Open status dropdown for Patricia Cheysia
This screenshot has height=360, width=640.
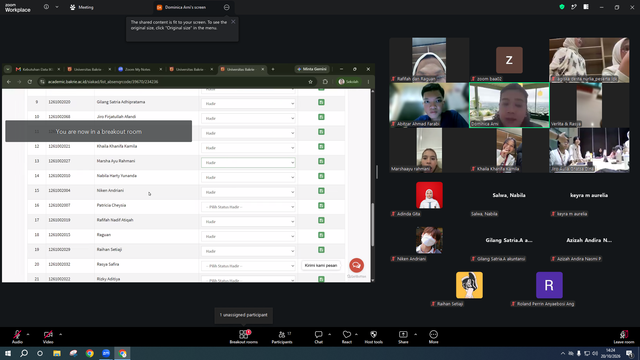pos(248,207)
